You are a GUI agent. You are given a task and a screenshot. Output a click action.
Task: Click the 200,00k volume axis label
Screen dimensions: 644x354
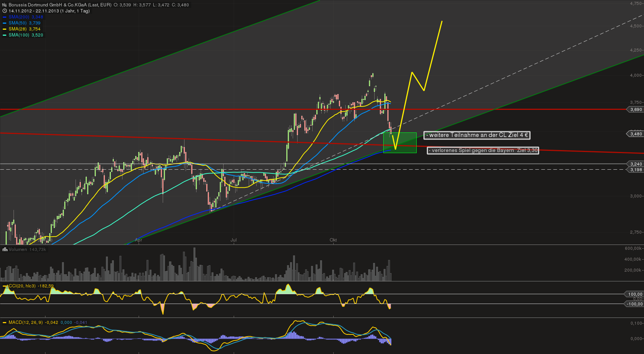click(x=633, y=270)
